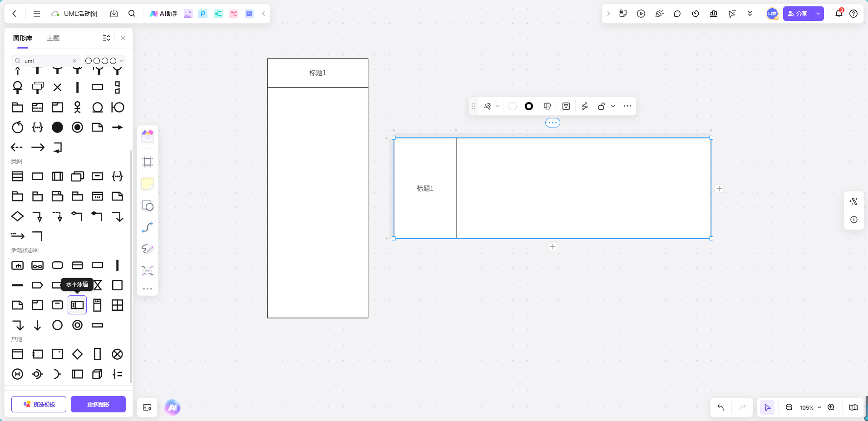Select the sticky note tool
The image size is (868, 421).
[148, 184]
